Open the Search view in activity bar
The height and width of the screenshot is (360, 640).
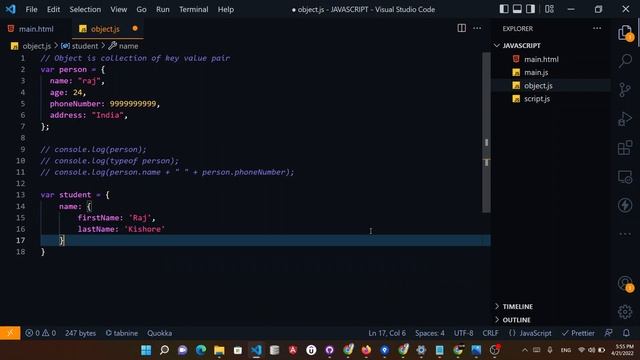pos(625,61)
